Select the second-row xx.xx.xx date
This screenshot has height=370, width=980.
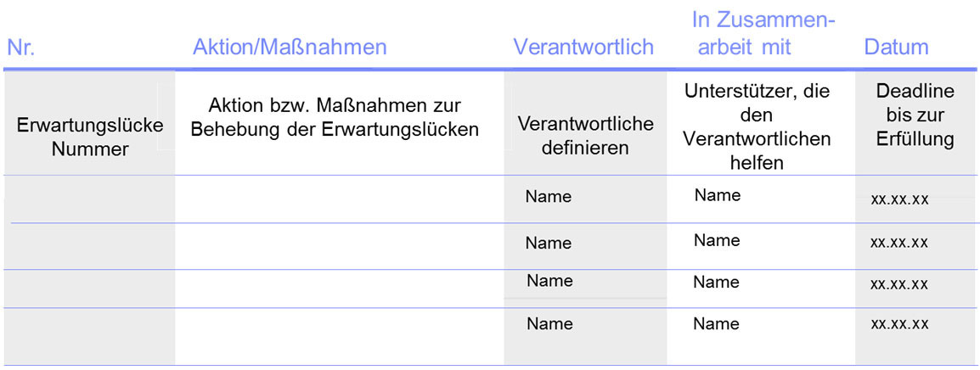click(899, 243)
